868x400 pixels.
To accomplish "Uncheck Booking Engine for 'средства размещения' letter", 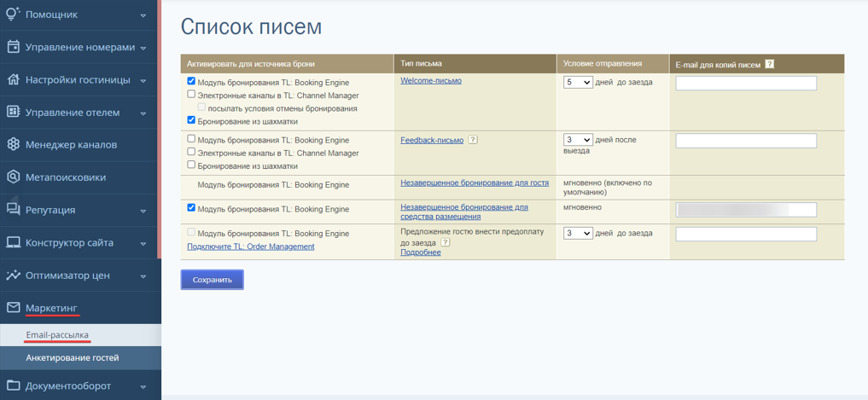I will coord(191,208).
